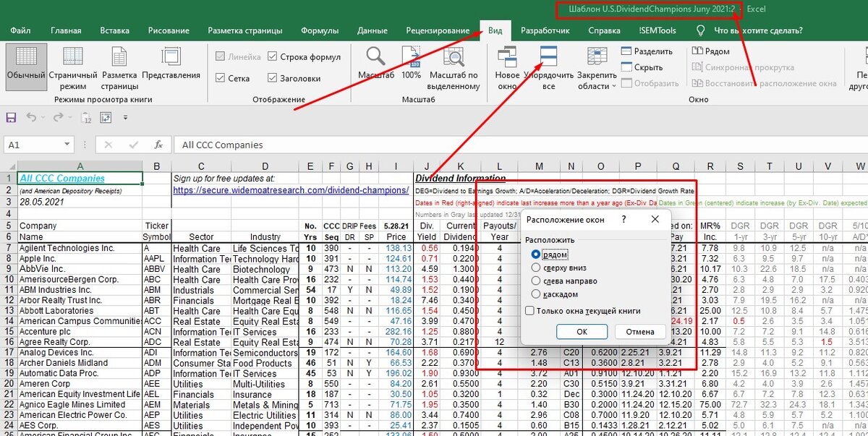Open the Масштаб zoom dialog

[x=375, y=64]
